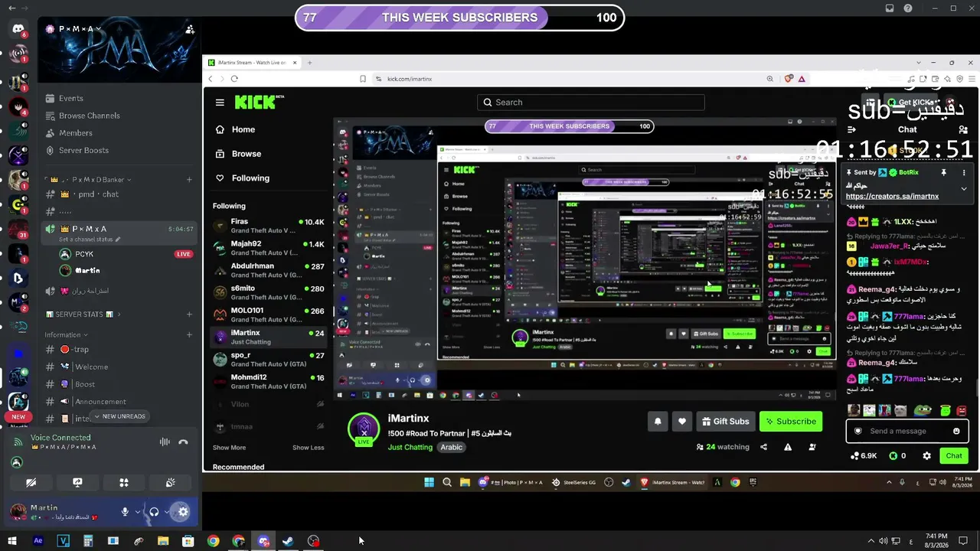Click the green Subscribe button
The width and height of the screenshot is (980, 551).
(x=791, y=422)
